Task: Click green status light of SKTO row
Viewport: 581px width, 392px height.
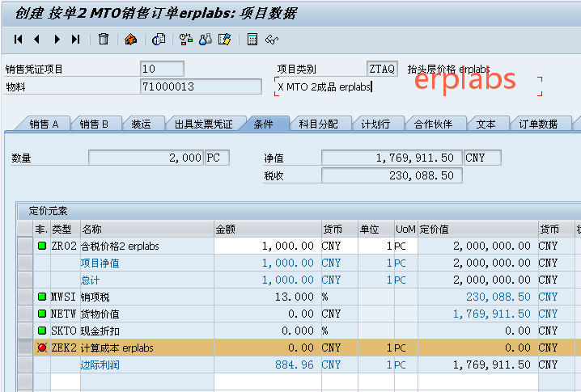Action: click(x=42, y=331)
